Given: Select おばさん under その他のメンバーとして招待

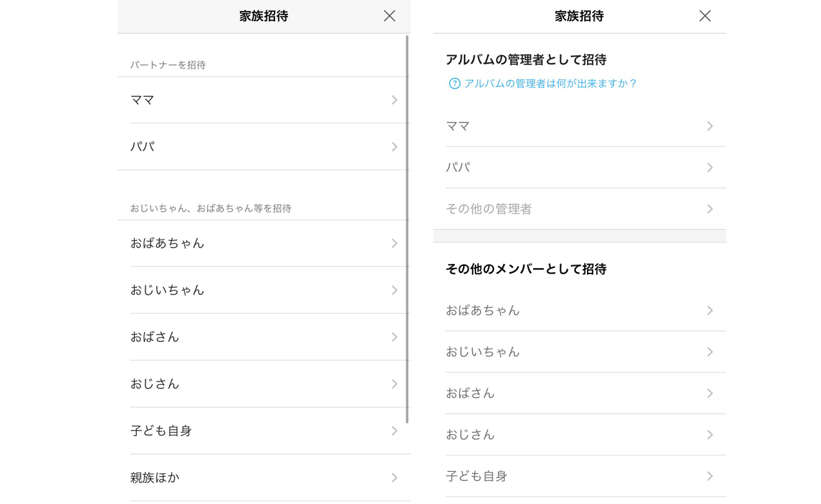Looking at the screenshot, I should tap(579, 393).
